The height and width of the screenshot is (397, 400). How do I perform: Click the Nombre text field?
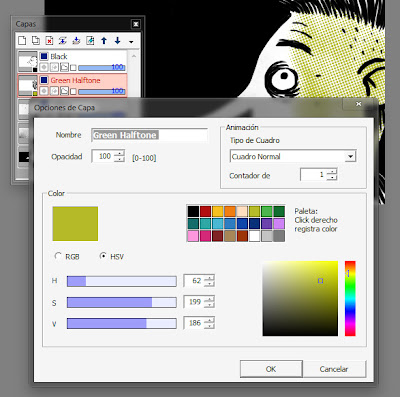coord(149,135)
